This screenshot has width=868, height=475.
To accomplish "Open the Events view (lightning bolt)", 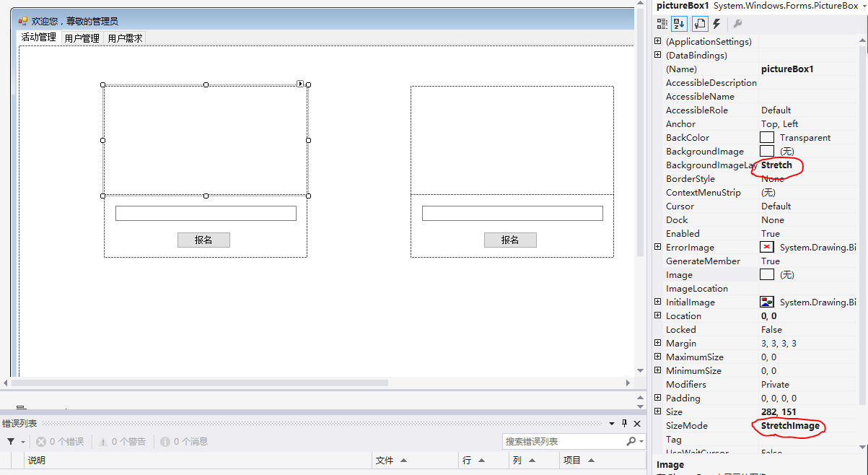I will [x=716, y=24].
